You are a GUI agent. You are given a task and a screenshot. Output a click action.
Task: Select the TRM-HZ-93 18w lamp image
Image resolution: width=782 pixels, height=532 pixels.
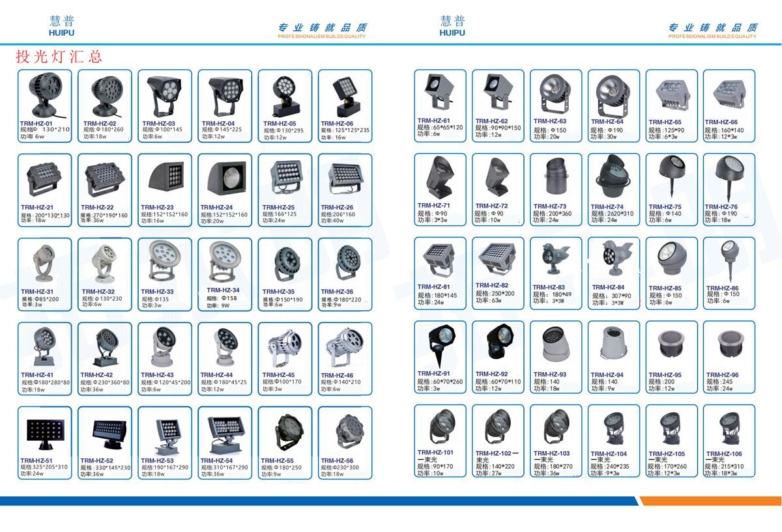click(556, 345)
